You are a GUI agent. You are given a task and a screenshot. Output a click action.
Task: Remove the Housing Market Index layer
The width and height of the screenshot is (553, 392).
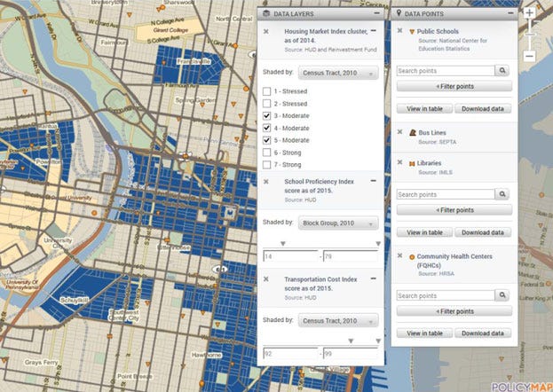tap(266, 32)
